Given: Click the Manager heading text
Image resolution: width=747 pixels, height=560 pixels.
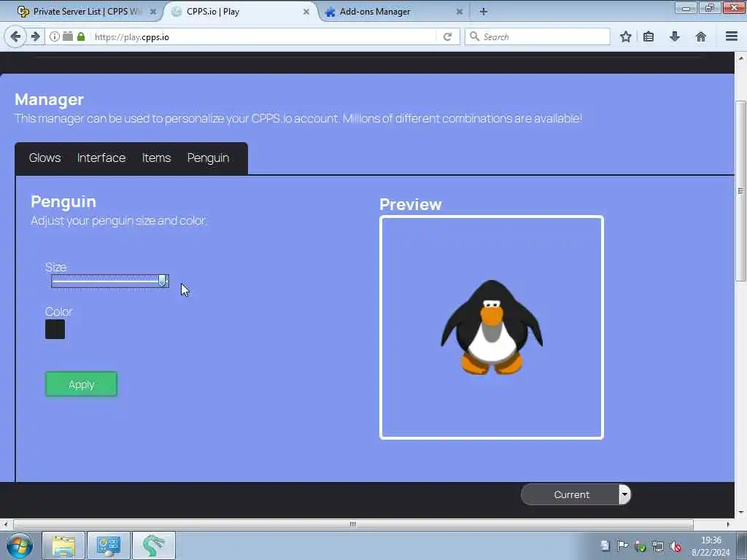Looking at the screenshot, I should point(49,99).
